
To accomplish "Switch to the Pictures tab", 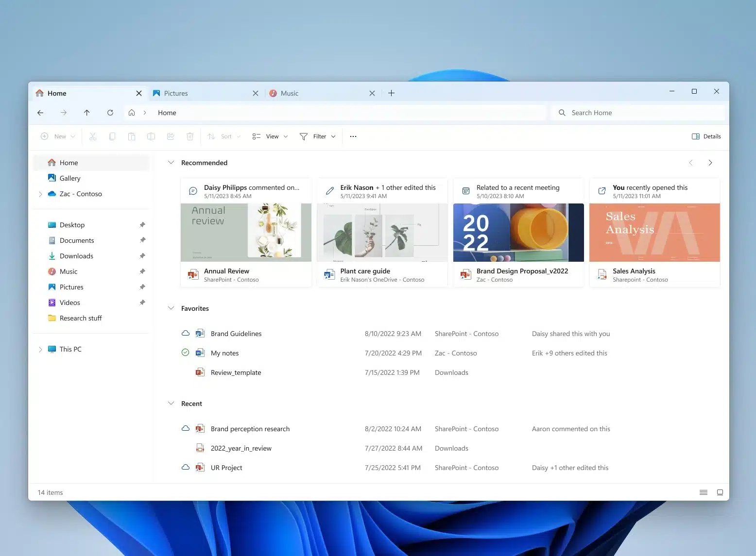I will pos(176,93).
